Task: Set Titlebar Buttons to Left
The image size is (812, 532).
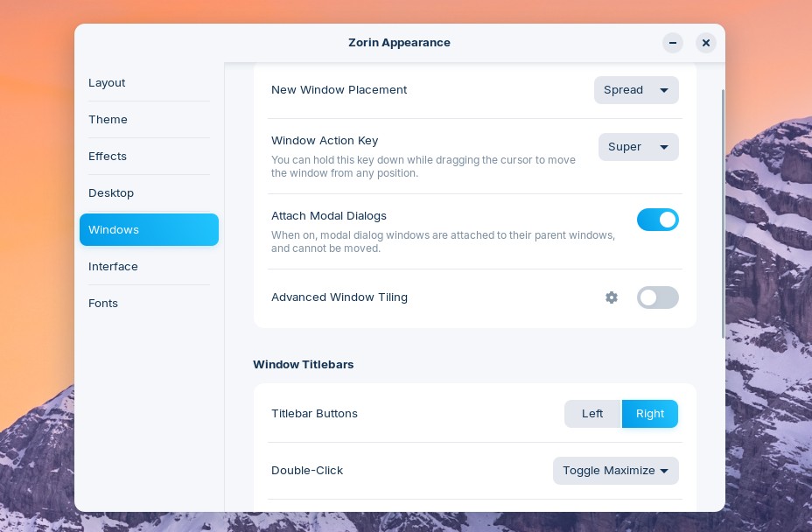Action: pyautogui.click(x=592, y=414)
